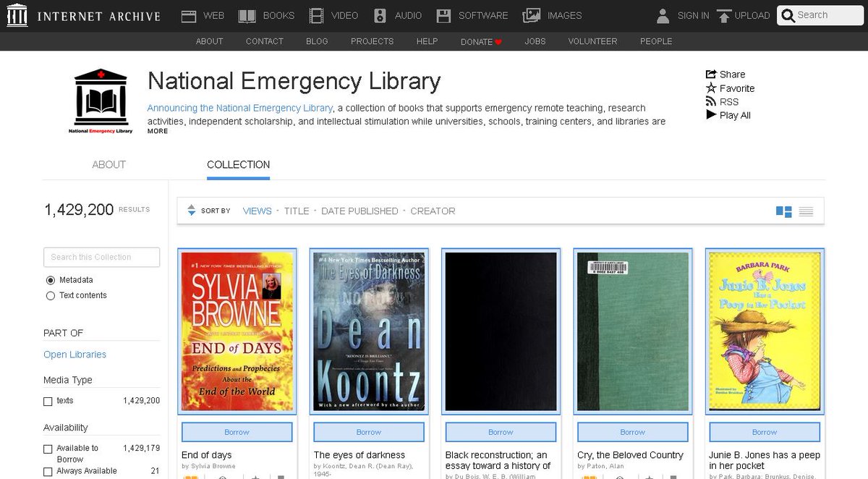
Task: Open the Open Libraries link
Action: [75, 355]
